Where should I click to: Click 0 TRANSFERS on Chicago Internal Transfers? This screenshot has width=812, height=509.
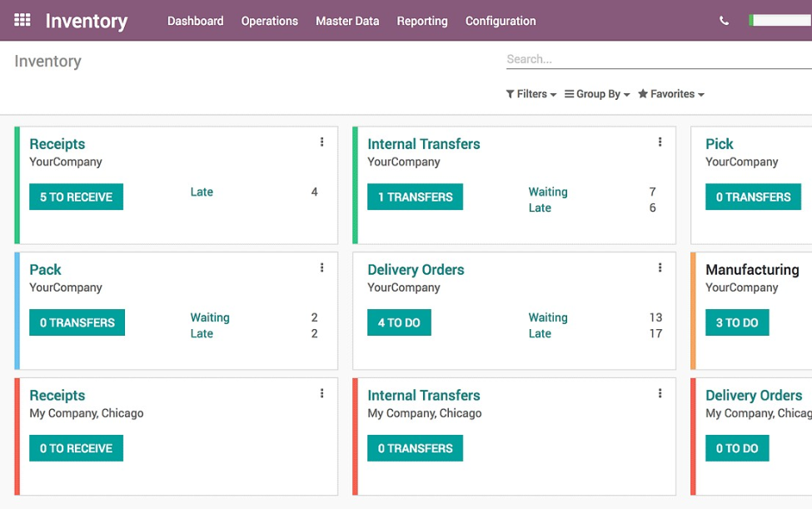coord(416,448)
